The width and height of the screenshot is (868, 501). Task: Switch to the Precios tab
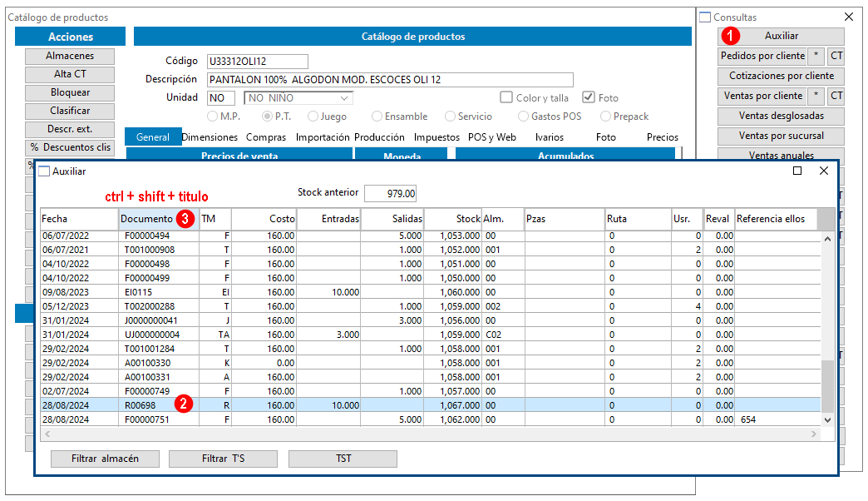point(663,136)
